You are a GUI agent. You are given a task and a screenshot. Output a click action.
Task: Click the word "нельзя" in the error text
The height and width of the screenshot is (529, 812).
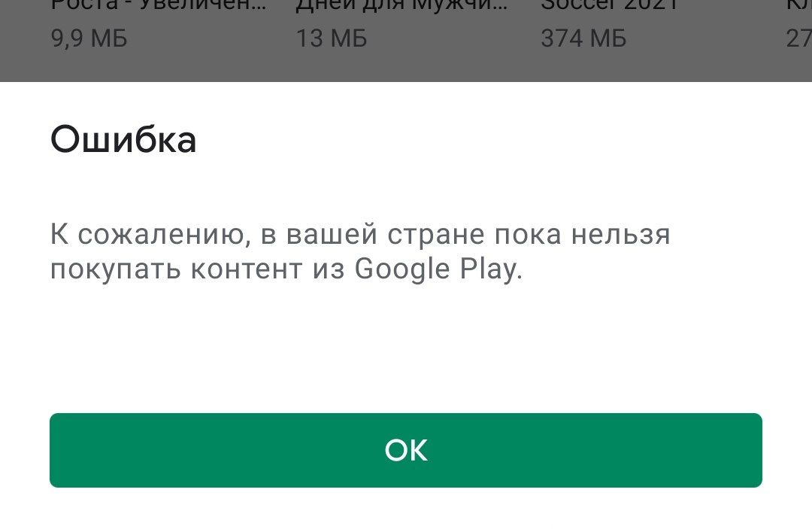tap(621, 234)
